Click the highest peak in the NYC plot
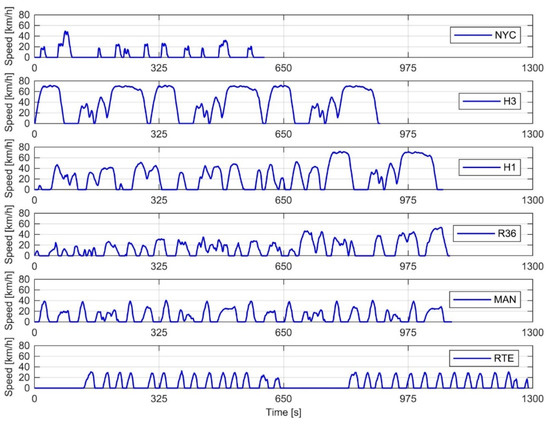 (x=66, y=32)
